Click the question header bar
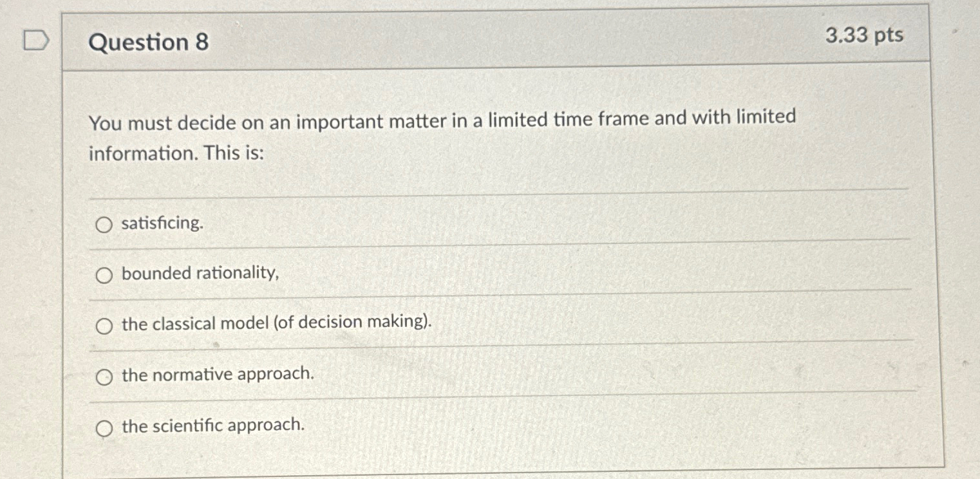980x479 pixels. 496,41
